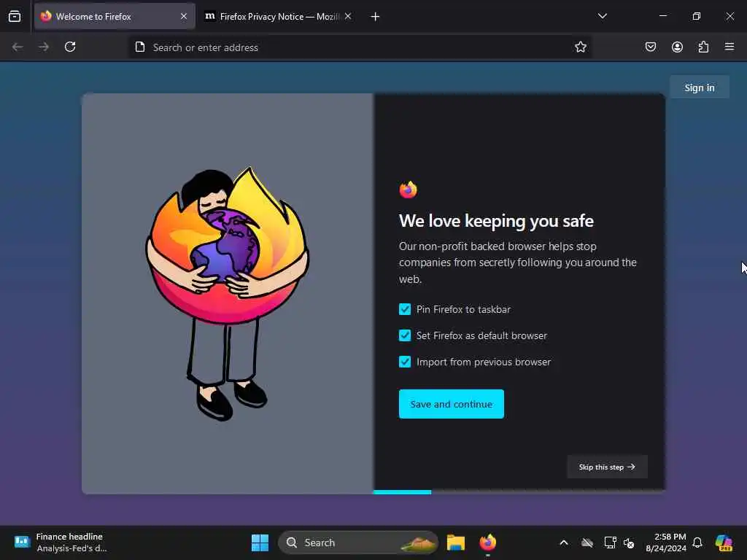Click the taskbar Search box
The height and width of the screenshot is (560, 747).
[x=357, y=542]
